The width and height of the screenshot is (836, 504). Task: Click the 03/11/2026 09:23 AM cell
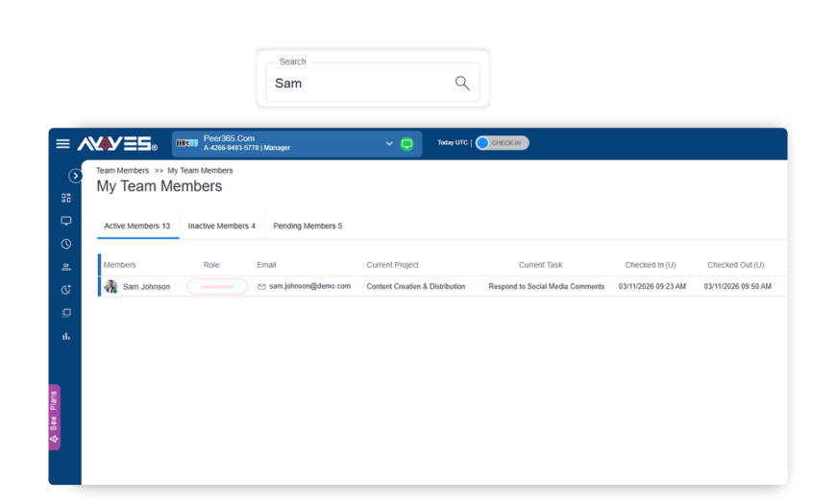(x=652, y=287)
